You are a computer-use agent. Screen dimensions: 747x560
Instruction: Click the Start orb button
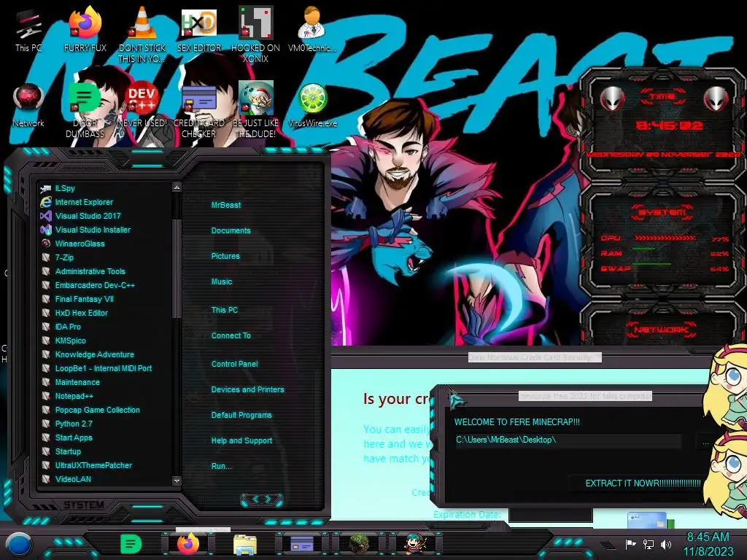[18, 544]
